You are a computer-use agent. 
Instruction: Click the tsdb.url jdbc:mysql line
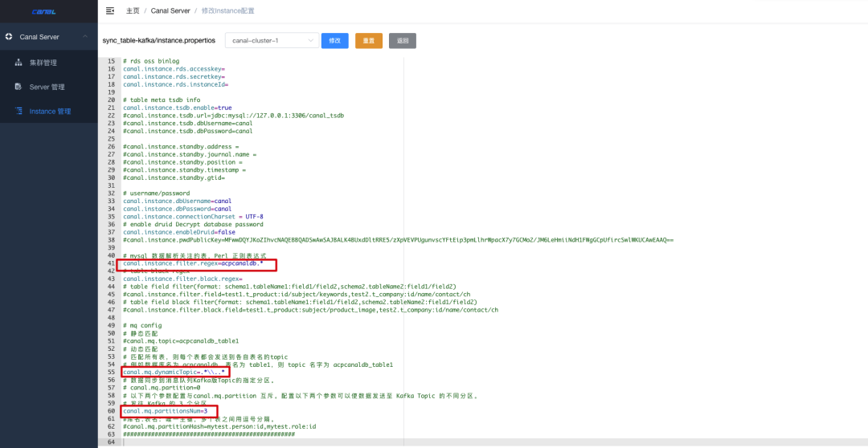[x=234, y=116]
